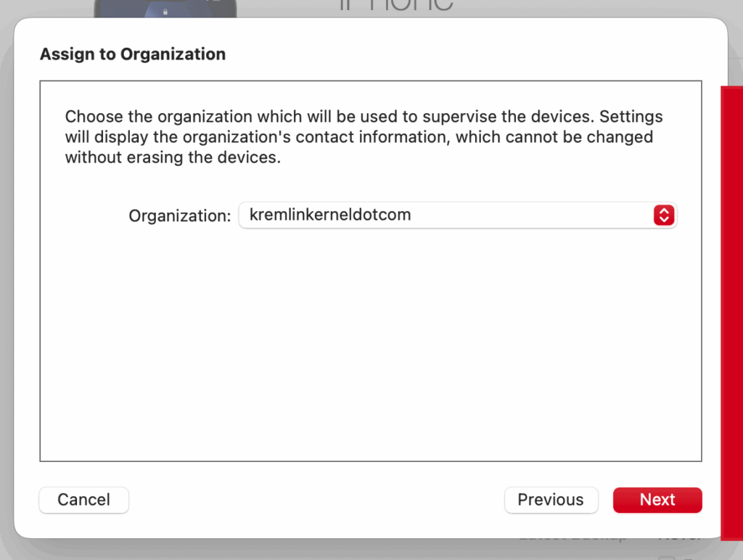This screenshot has height=560, width=743.
Task: Click the red vertical bar at right edge
Action: [x=731, y=312]
